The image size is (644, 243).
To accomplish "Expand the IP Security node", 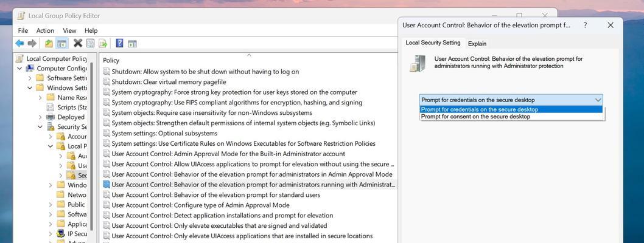I will click(x=51, y=233).
